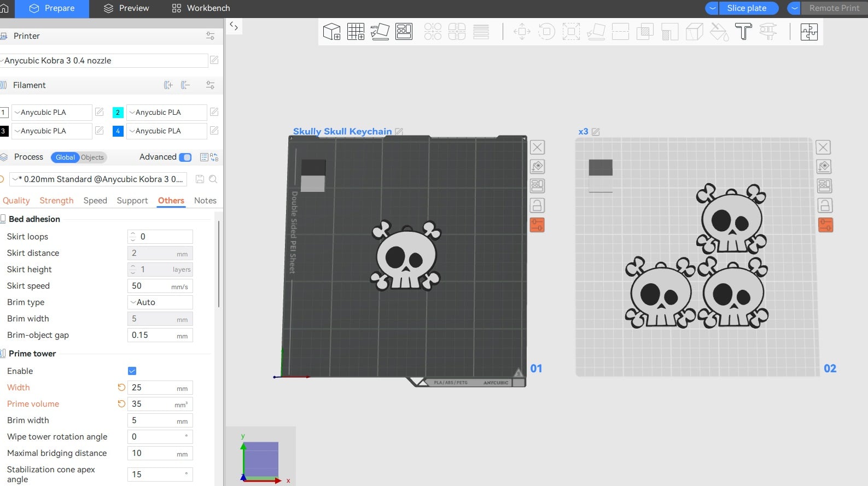The width and height of the screenshot is (868, 486).
Task: Search the process settings
Action: (x=213, y=179)
